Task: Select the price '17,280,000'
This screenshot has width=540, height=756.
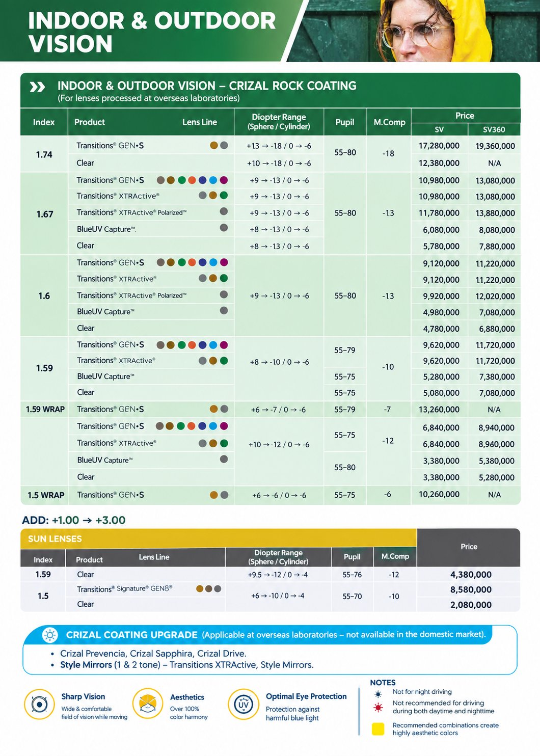Action: pos(439,146)
